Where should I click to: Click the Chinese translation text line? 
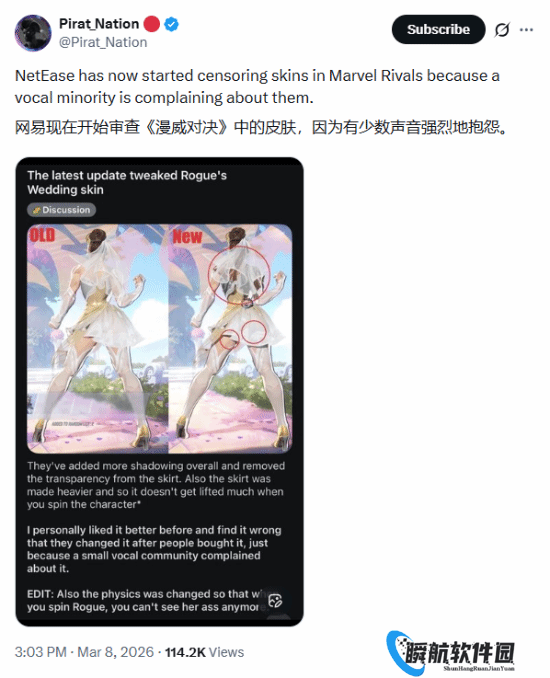(261, 127)
